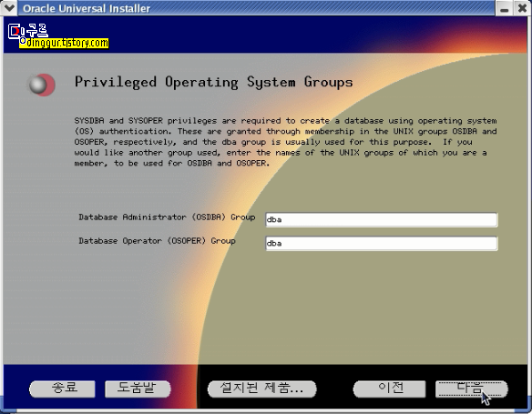Focus the Database Operator (OSOPER) Group field
The height and width of the screenshot is (414, 532).
[382, 243]
